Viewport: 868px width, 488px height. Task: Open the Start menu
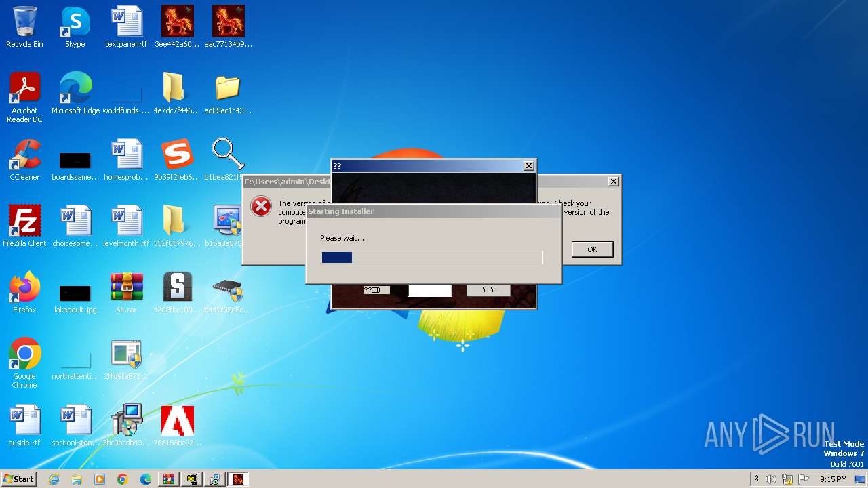pos(18,479)
